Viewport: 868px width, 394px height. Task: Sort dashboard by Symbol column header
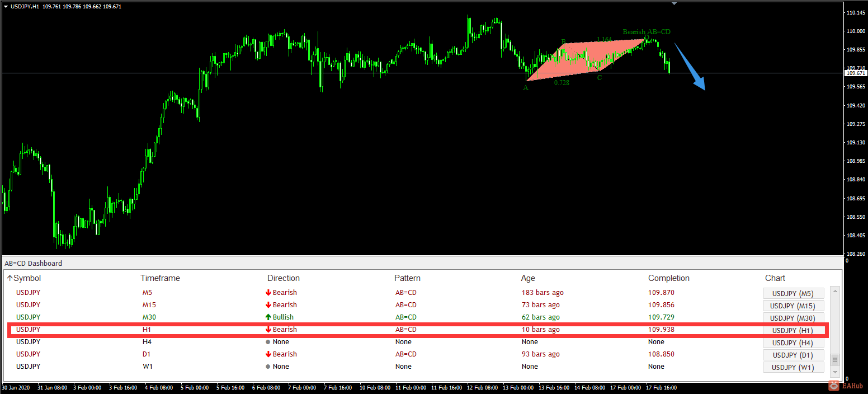27,278
